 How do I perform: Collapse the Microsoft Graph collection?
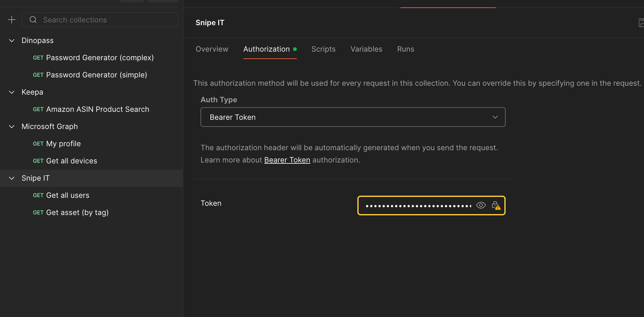pos(12,127)
